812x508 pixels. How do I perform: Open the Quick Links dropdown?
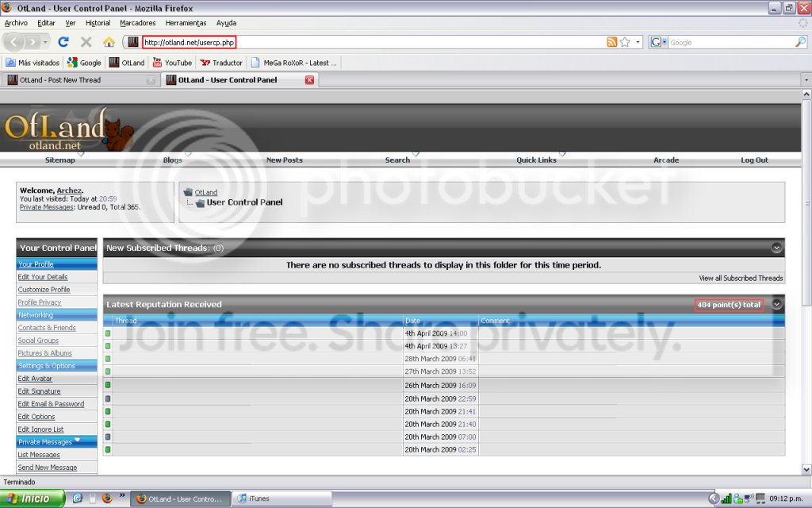[x=562, y=154]
